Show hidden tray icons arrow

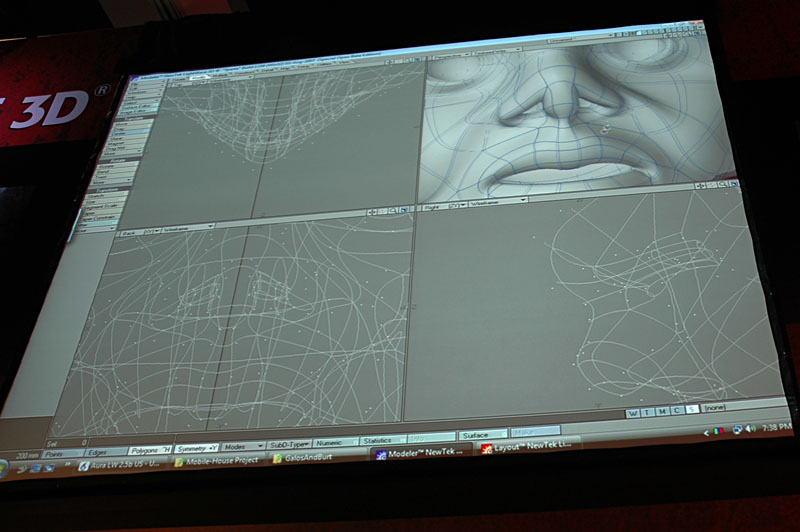pyautogui.click(x=707, y=434)
